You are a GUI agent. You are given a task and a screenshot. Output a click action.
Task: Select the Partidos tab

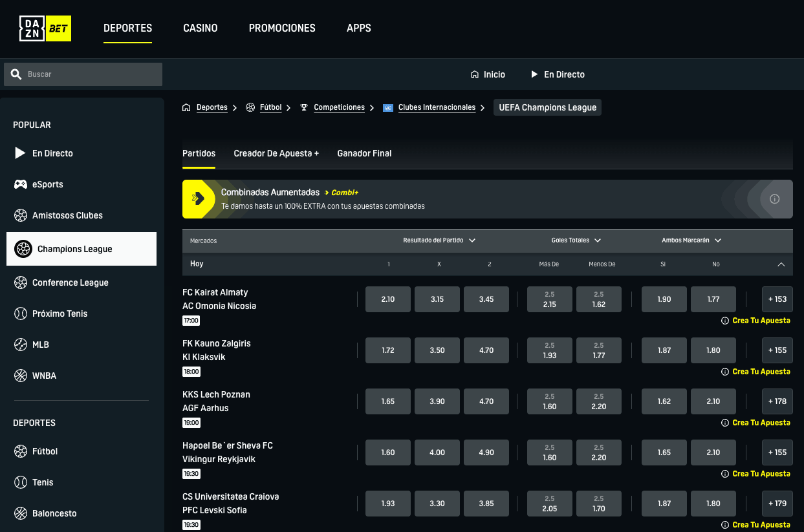point(199,153)
